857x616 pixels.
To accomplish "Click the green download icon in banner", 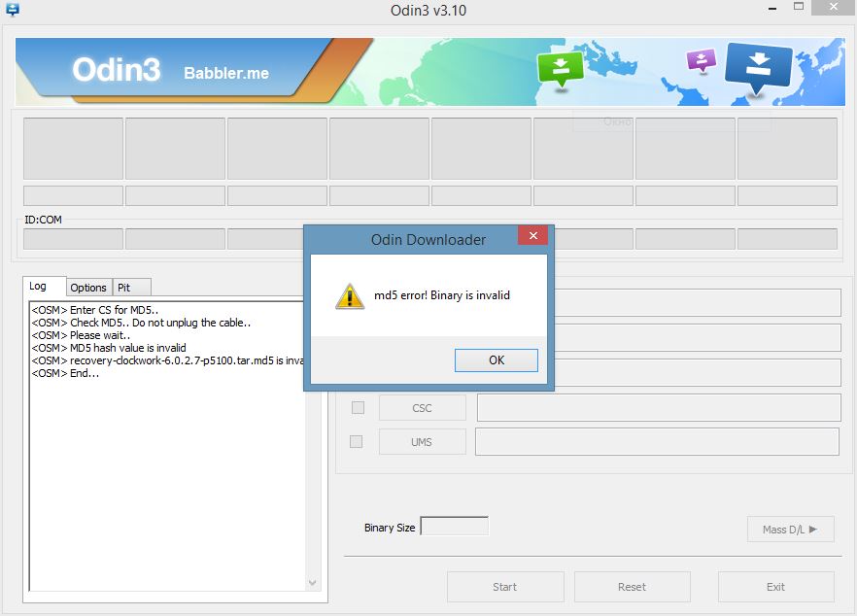I will click(561, 69).
